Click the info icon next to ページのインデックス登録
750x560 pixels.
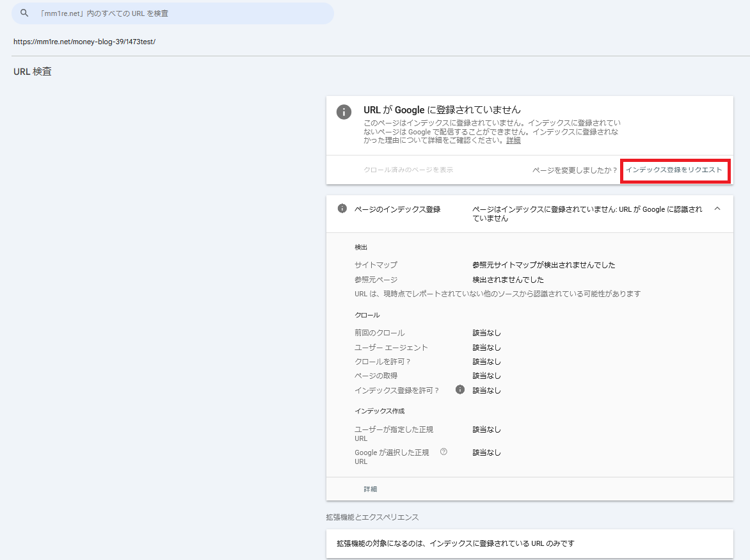342,209
